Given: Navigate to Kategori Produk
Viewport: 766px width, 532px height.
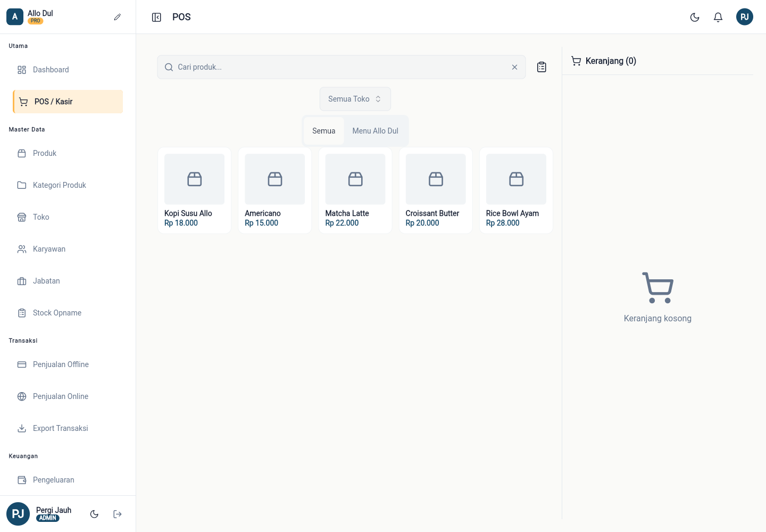Looking at the screenshot, I should [68, 185].
